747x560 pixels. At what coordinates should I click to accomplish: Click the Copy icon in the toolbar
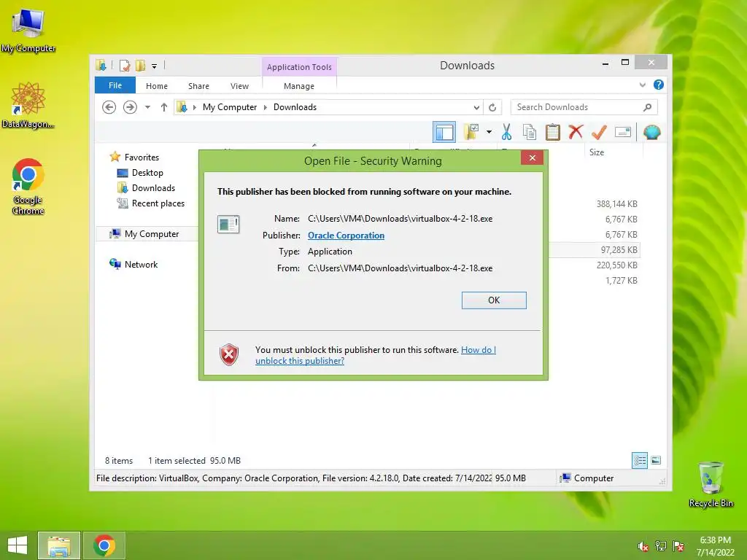click(530, 132)
